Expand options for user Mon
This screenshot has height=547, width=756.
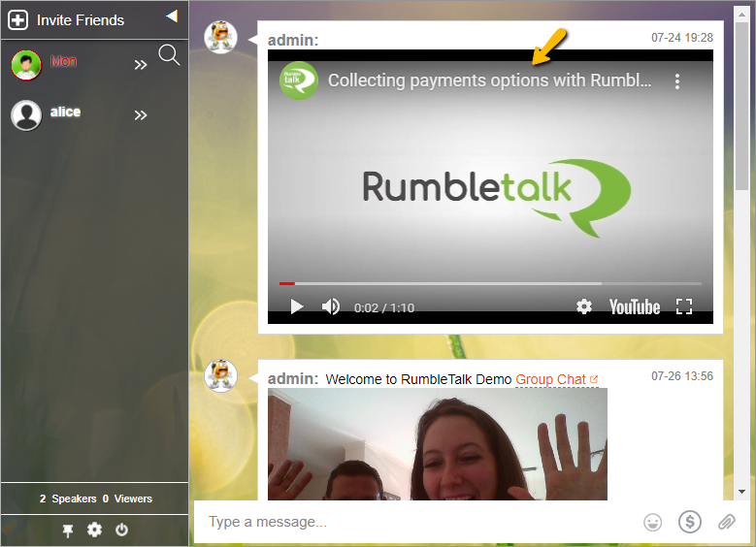(141, 65)
